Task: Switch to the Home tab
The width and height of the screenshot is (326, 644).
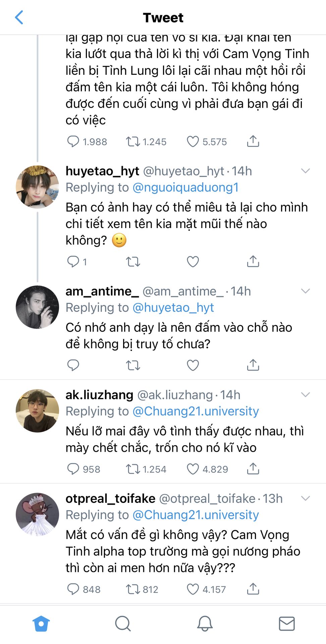Action: click(x=41, y=624)
